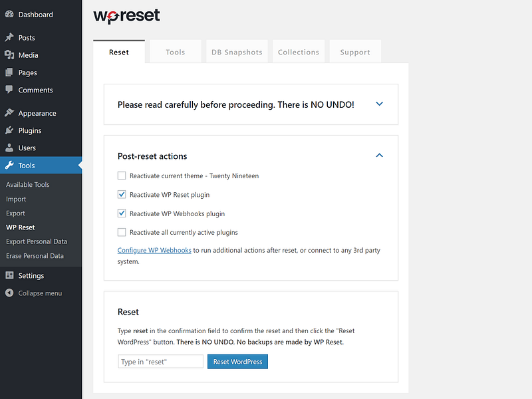Viewport: 532px width, 399px height.
Task: Check Reactivate all currently active plugins
Action: (122, 232)
